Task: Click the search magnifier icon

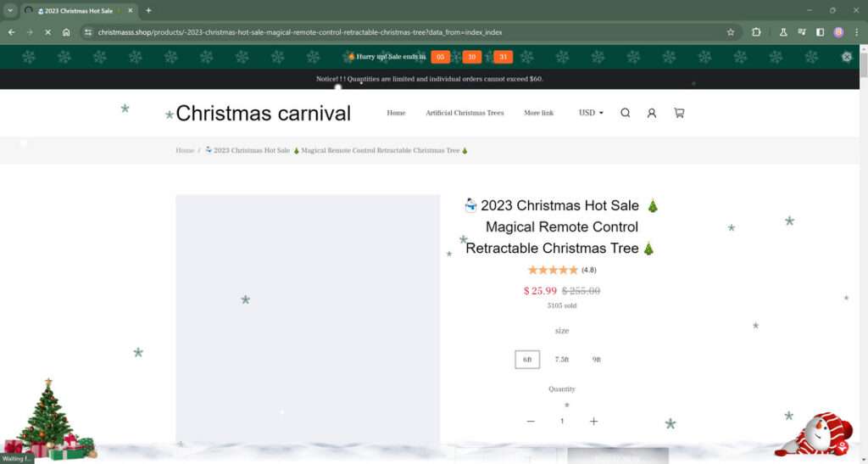Action: (625, 113)
